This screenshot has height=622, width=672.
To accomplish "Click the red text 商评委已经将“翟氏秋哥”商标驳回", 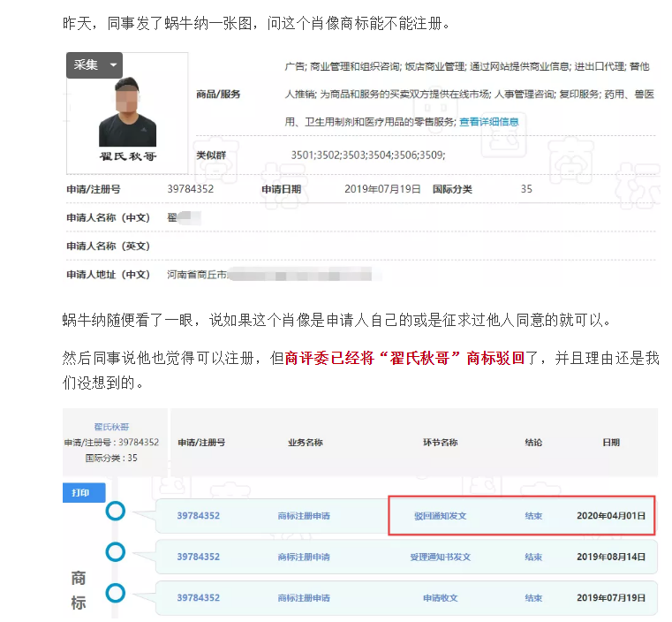I will coord(404,358).
